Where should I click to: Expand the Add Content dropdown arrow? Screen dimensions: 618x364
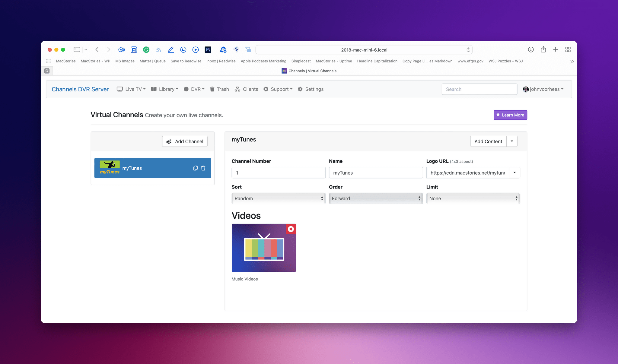(512, 141)
